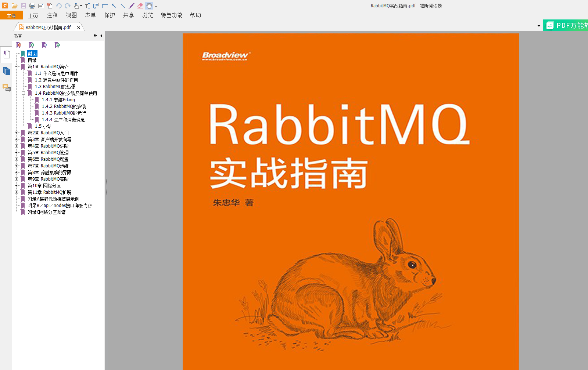Close the RabbitMQ实战指南.pdf document tab
The height and width of the screenshot is (370, 588).
pyautogui.click(x=79, y=28)
